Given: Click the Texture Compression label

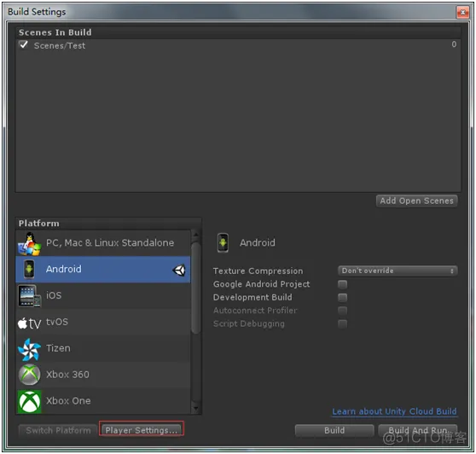Looking at the screenshot, I should (258, 271).
